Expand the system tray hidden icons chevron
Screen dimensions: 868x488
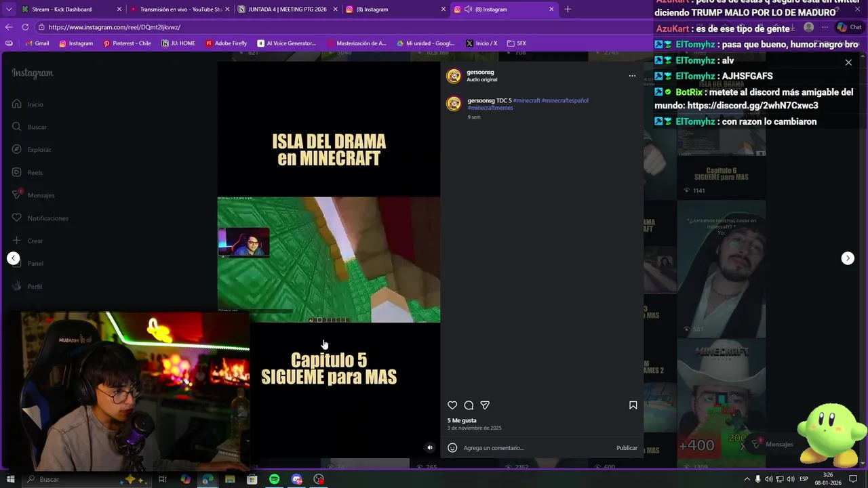pyautogui.click(x=747, y=479)
